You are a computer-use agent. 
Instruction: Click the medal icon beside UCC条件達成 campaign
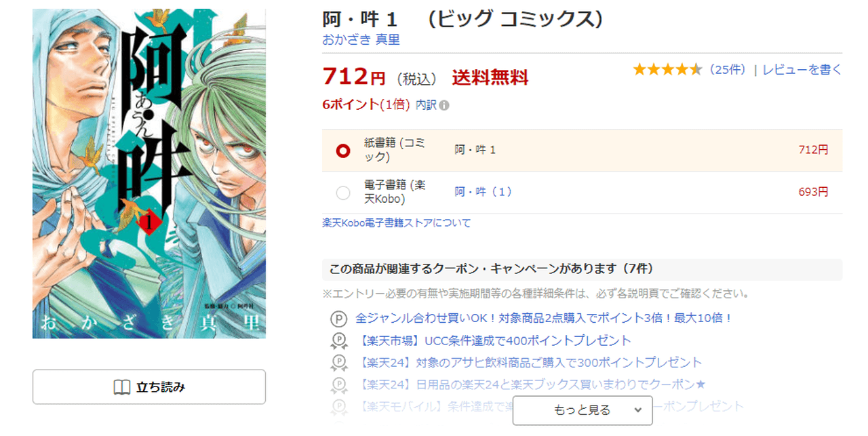click(x=338, y=340)
